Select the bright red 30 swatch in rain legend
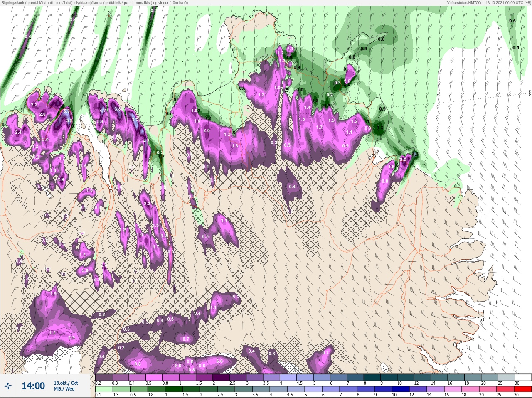The image size is (532, 398). pyautogui.click(x=523, y=389)
